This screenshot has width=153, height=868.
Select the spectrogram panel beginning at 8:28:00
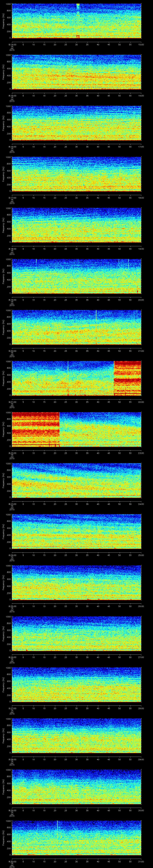(x=77, y=736)
